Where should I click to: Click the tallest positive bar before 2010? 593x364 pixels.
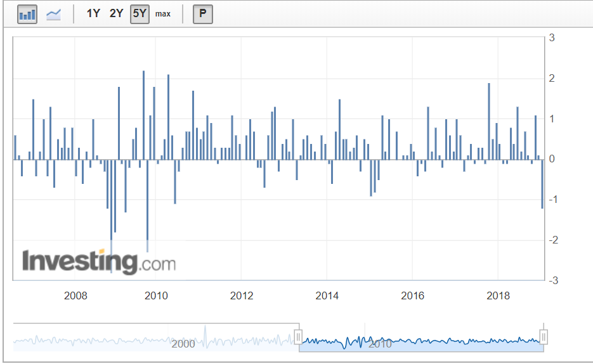pos(143,115)
